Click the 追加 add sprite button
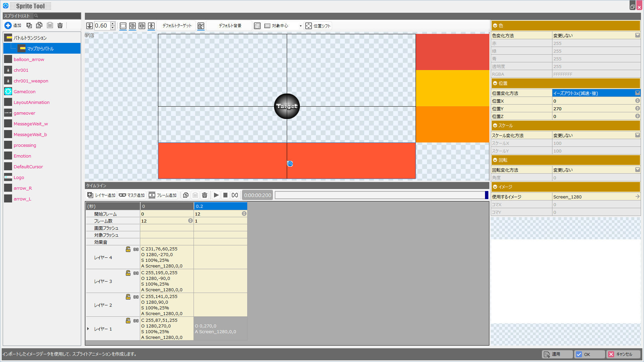Screen dimensions: 644x362 (13, 25)
